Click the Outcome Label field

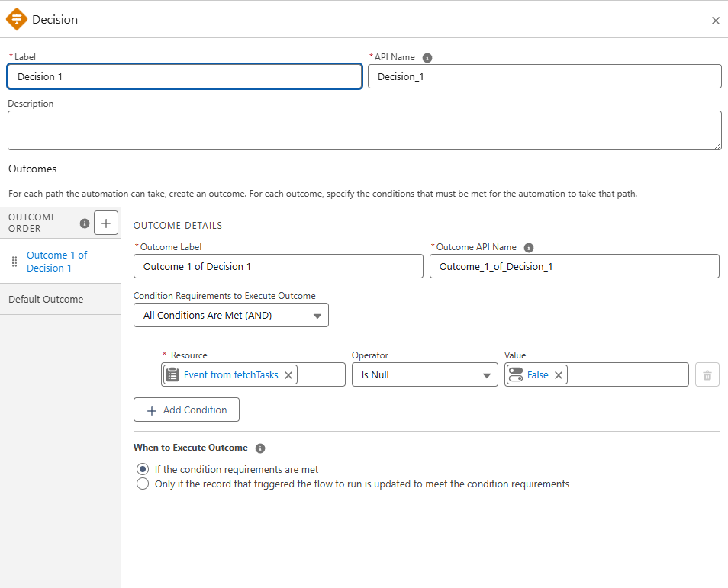pyautogui.click(x=278, y=266)
